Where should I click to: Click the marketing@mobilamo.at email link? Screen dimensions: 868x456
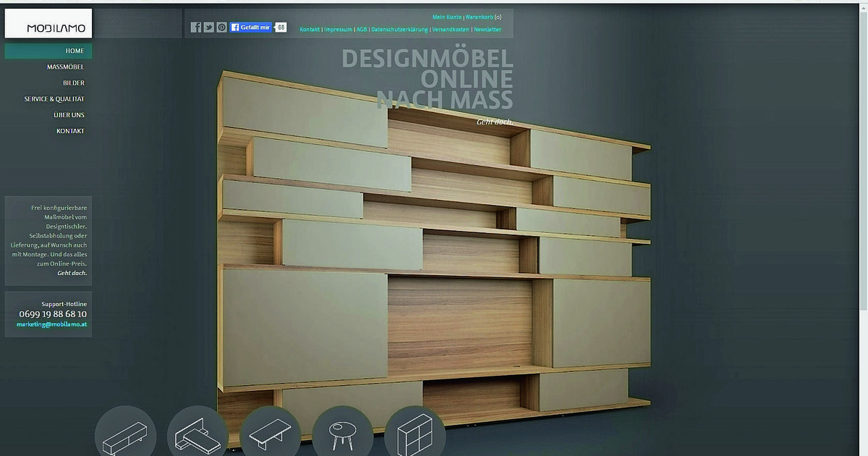(52, 325)
